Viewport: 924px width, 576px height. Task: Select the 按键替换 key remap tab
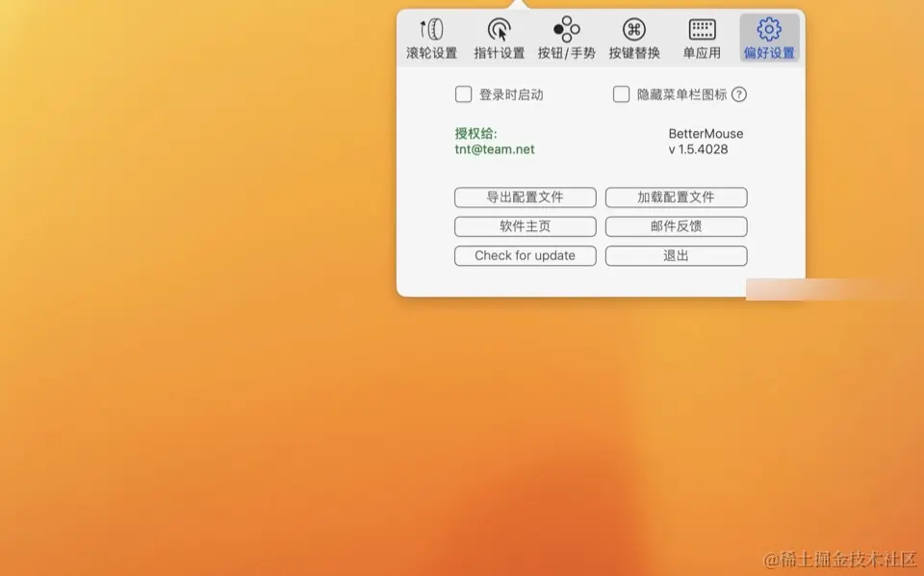[x=634, y=39]
